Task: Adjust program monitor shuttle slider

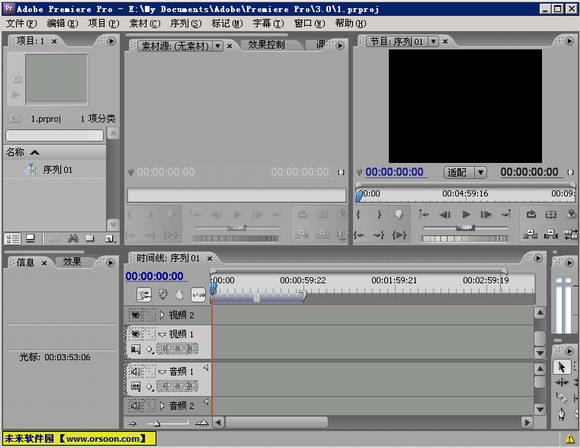Action: (x=466, y=228)
